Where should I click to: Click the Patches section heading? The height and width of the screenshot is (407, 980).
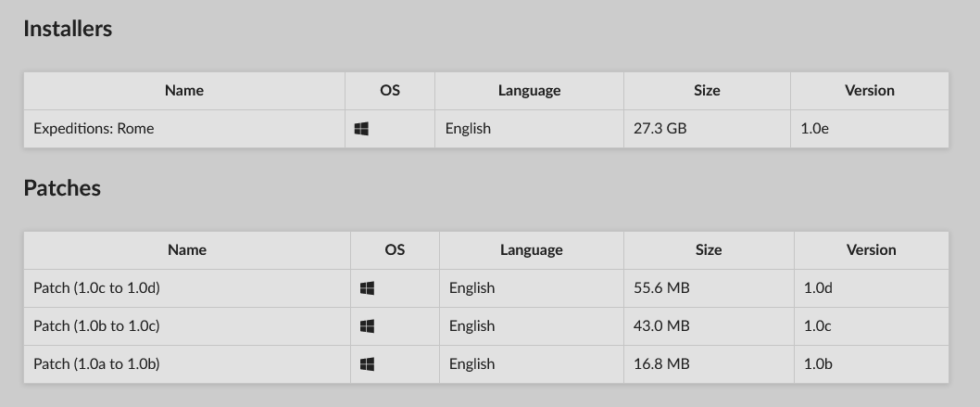pos(62,188)
